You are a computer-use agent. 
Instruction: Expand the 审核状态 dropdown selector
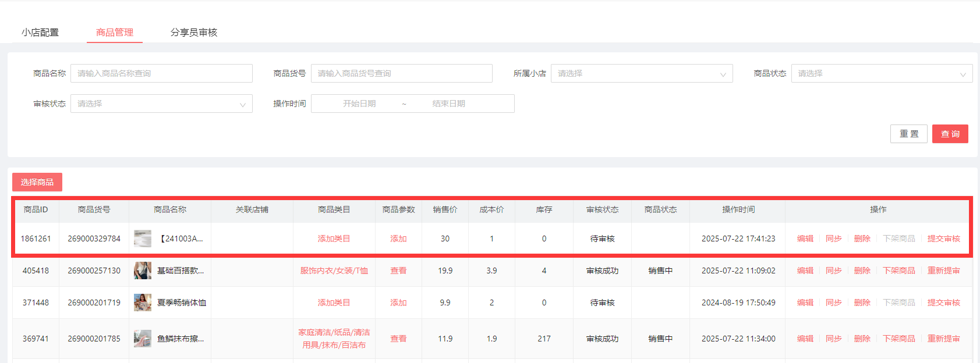161,104
